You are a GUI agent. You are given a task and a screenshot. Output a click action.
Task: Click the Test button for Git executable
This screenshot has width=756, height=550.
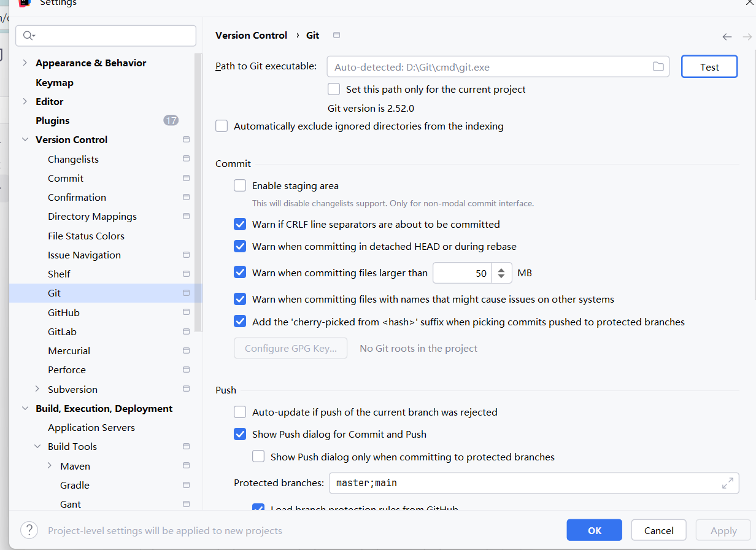(709, 67)
